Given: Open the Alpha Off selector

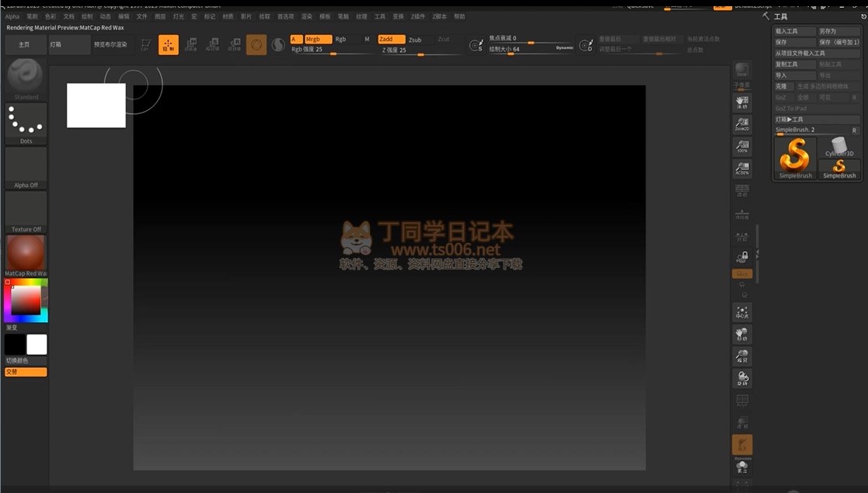Looking at the screenshot, I should tap(26, 166).
